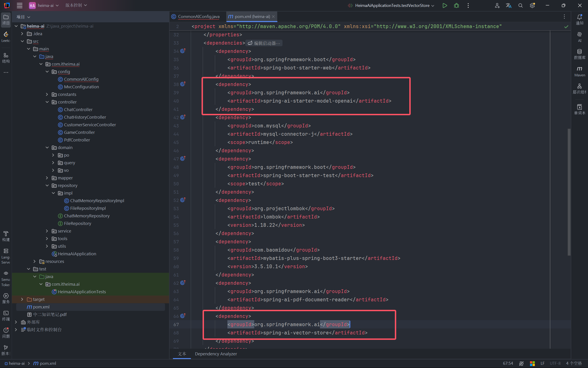This screenshot has width=588, height=368.
Task: Collapse the controller package
Action: 47,102
